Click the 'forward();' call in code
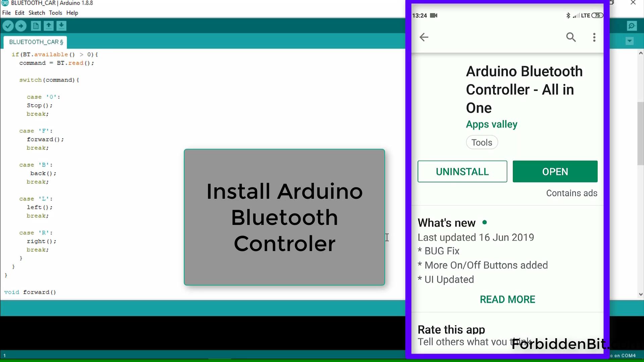Screen dimensions: 644x362 [45, 139]
